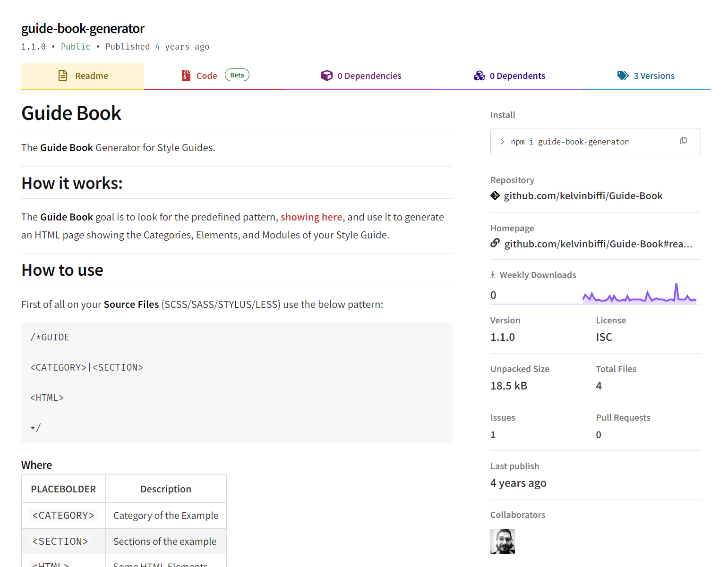Click the Readme document icon
Image resolution: width=728 pixels, height=567 pixels.
[63, 76]
